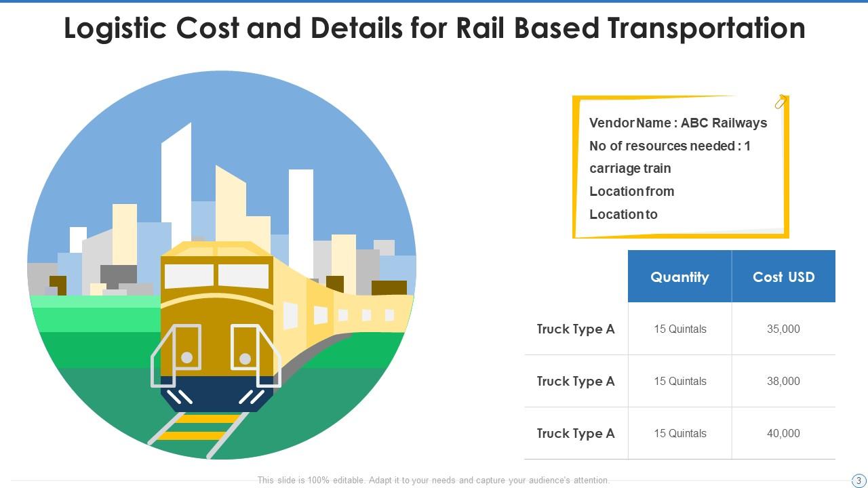Click '15 Quintals' in the 35,000 row

(680, 329)
